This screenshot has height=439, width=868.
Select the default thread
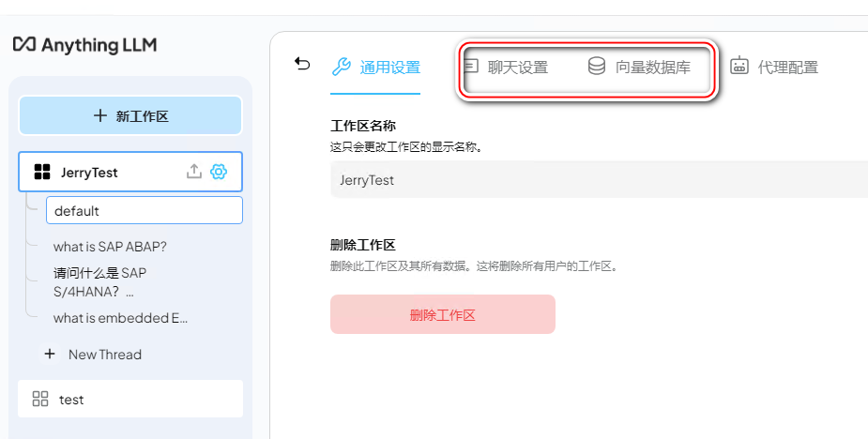144,210
